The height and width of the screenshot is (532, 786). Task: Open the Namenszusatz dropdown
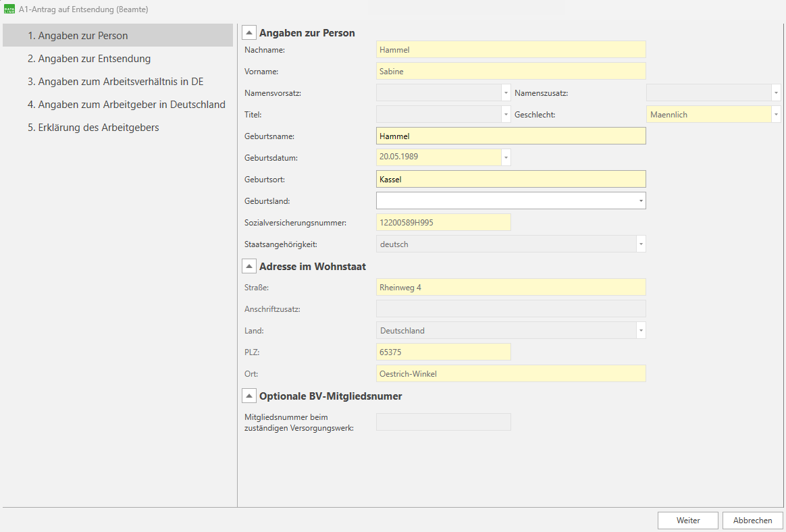(x=776, y=93)
